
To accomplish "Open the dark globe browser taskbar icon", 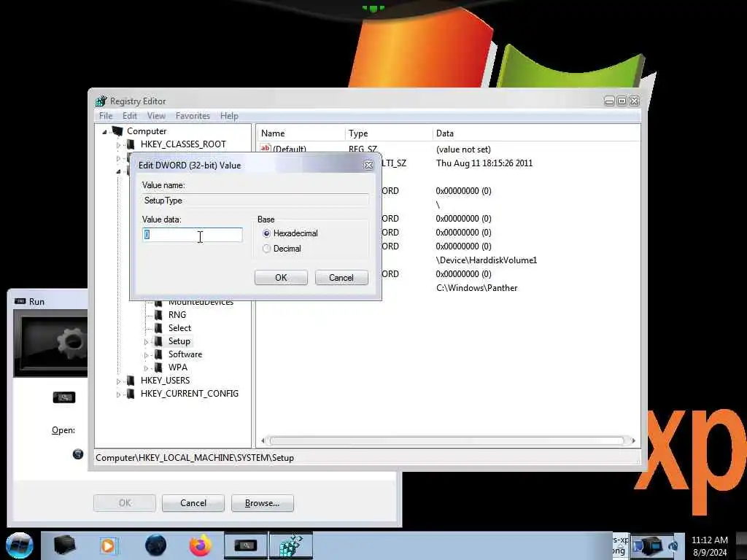I will pyautogui.click(x=156, y=545).
